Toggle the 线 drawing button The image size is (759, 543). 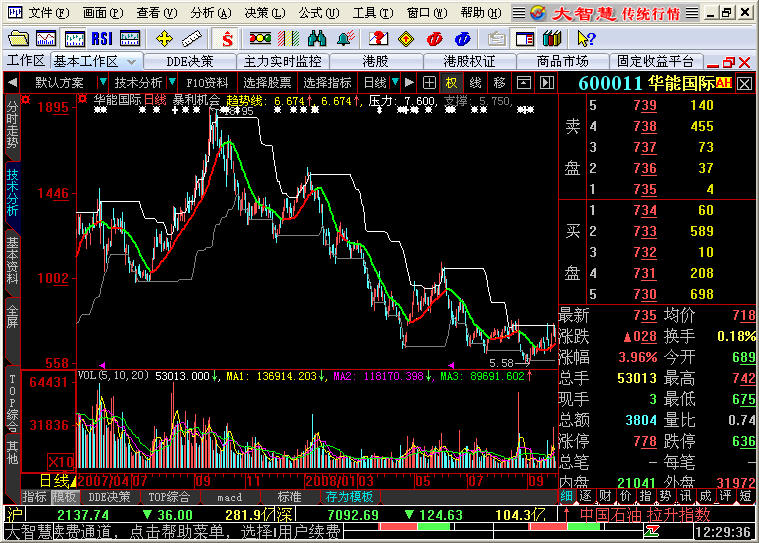(475, 83)
